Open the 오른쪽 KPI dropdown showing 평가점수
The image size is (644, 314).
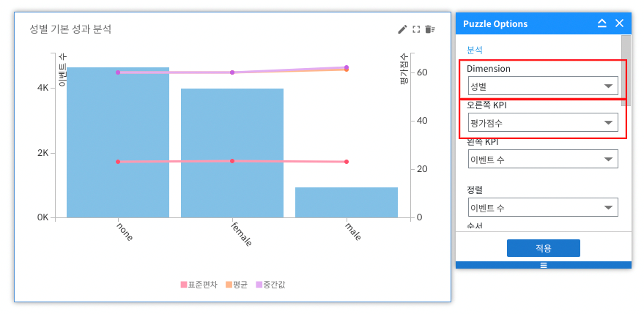(x=542, y=123)
